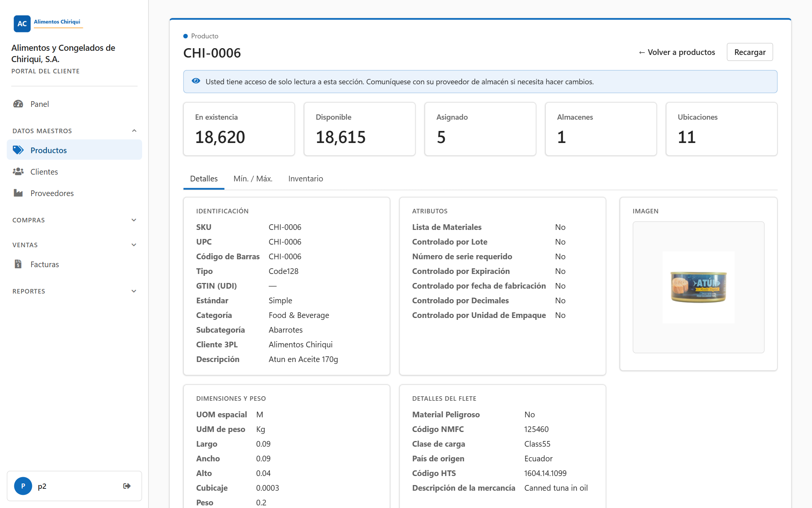Click the Asignado 5 card

[480, 129]
